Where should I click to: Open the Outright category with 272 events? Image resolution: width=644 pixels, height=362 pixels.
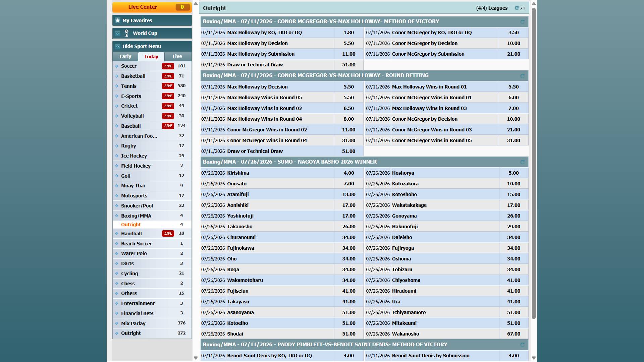click(152, 333)
